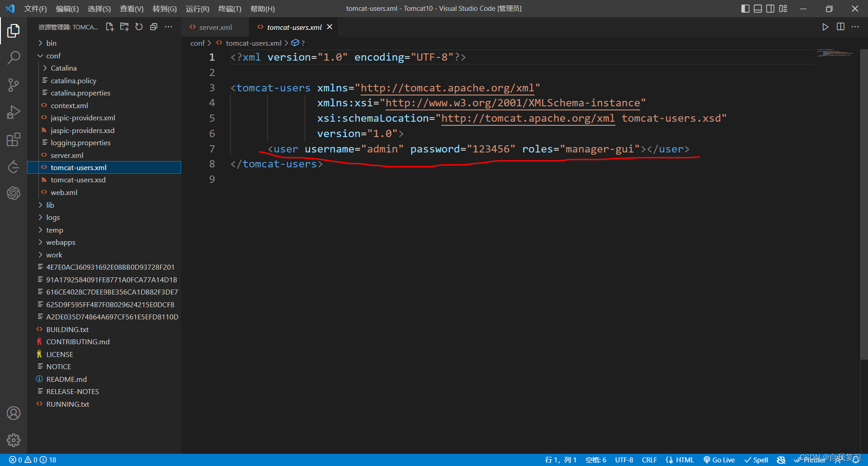868x466 pixels.
Task: Go to line via 行 1, 列 1
Action: [x=561, y=460]
